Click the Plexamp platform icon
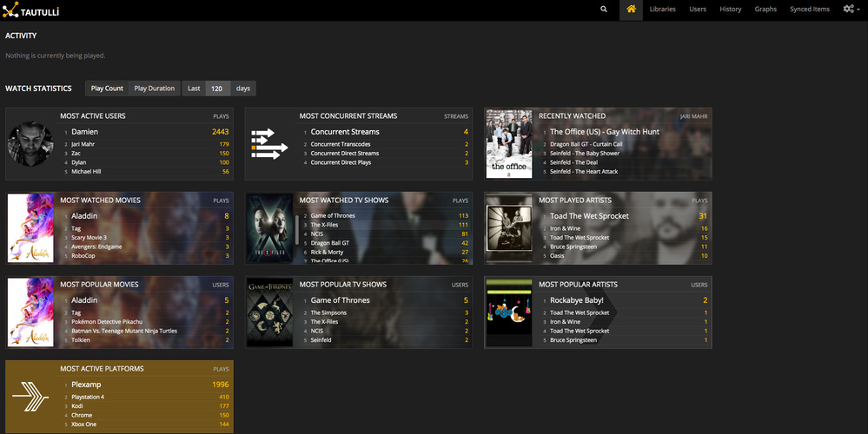The image size is (868, 434). [30, 397]
